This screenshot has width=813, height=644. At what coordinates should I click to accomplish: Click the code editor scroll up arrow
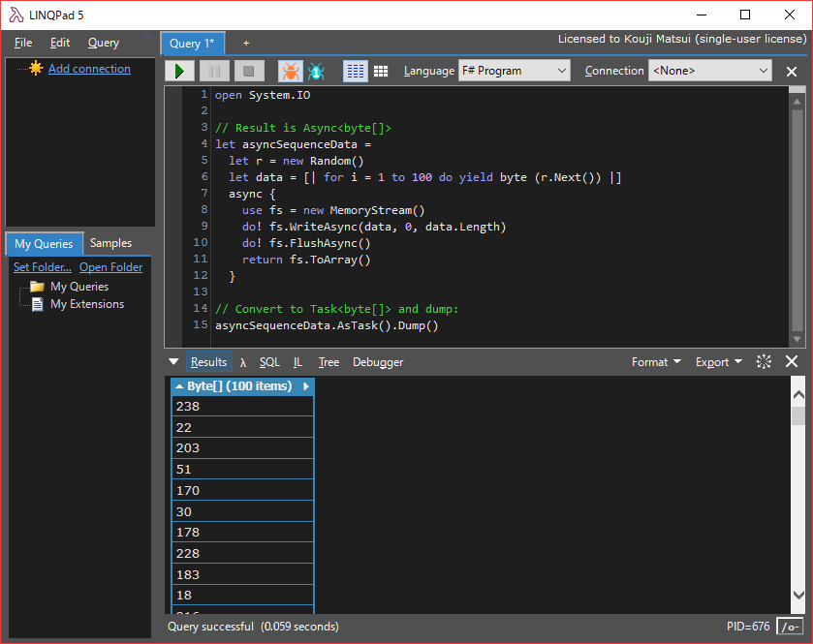[797, 101]
